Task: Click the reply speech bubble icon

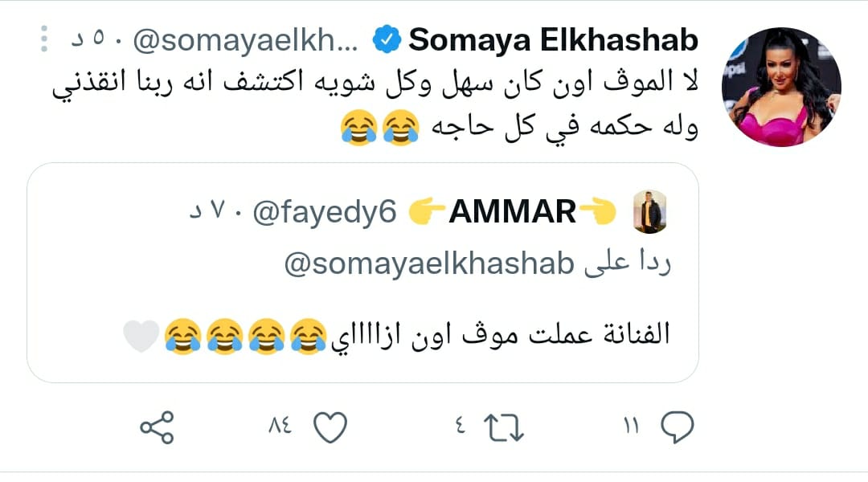Action: [676, 427]
